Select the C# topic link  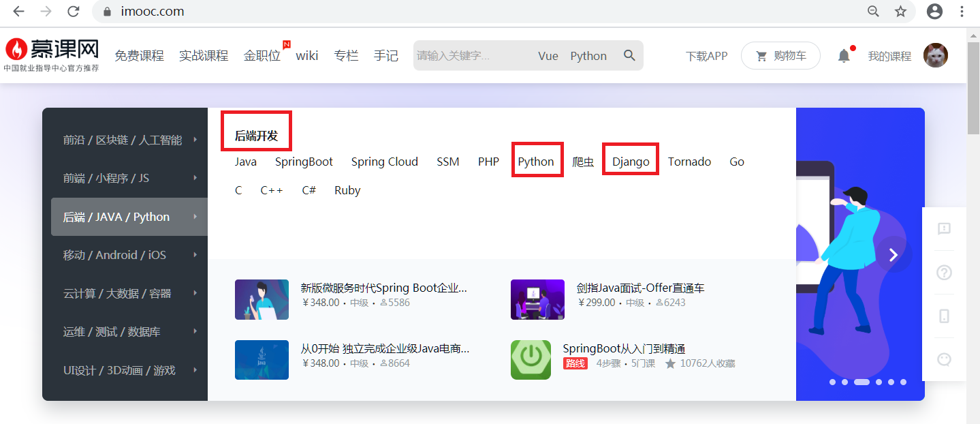(309, 190)
